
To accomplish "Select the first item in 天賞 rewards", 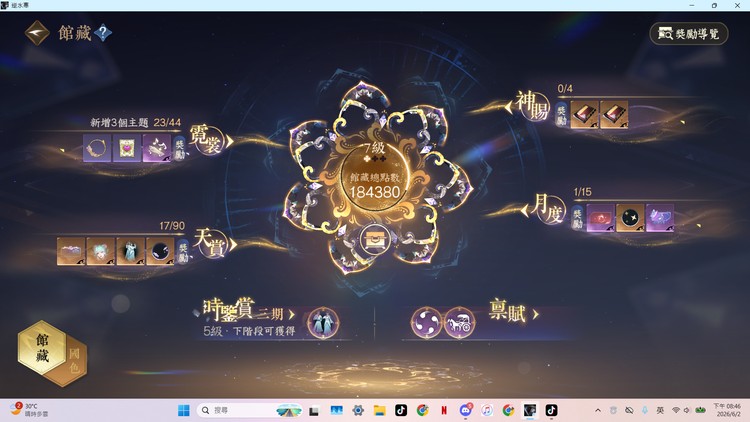I will pos(71,251).
